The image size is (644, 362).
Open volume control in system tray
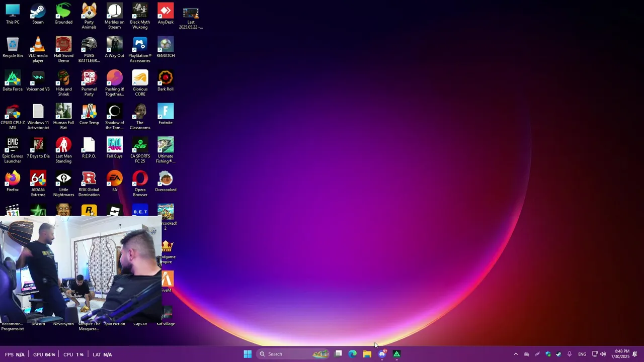603,354
